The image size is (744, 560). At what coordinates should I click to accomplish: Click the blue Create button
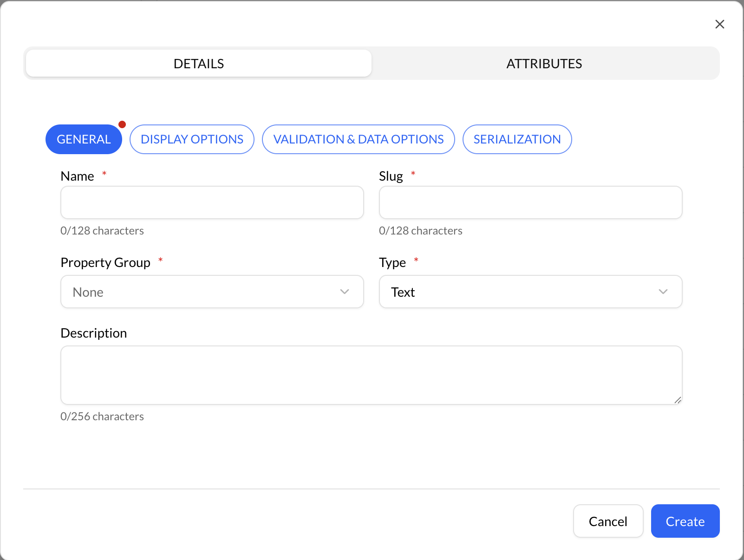click(685, 521)
